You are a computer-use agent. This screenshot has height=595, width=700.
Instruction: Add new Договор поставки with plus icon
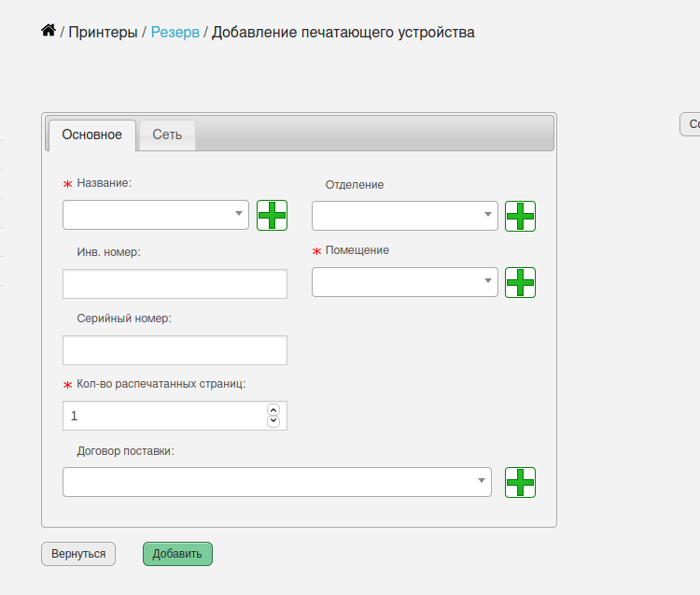tap(520, 482)
